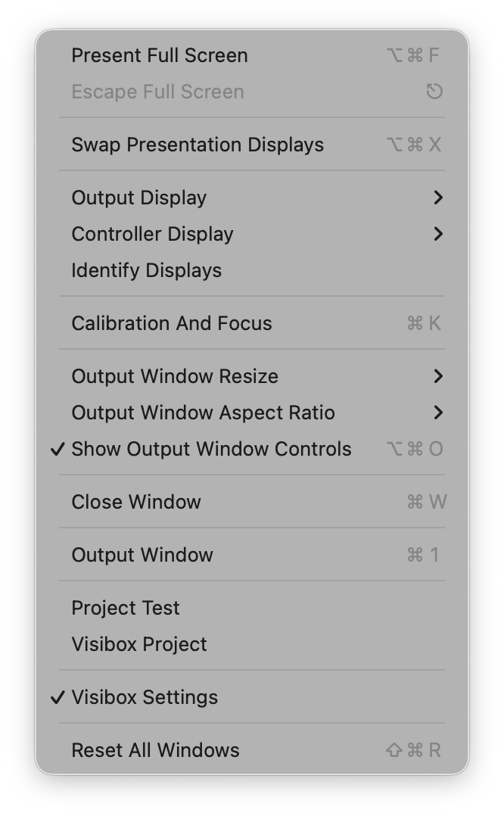Screen dimensions: 504x816
Task: Click the Controller Display label
Action: 152,234
